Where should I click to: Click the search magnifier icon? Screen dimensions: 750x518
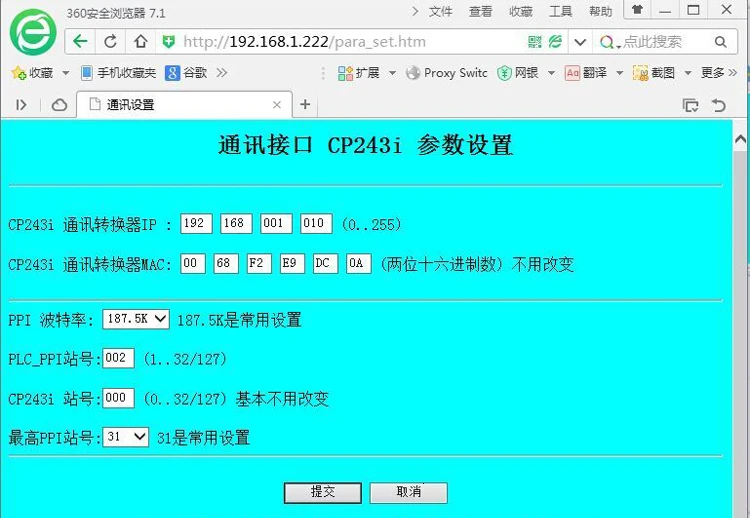point(720,42)
